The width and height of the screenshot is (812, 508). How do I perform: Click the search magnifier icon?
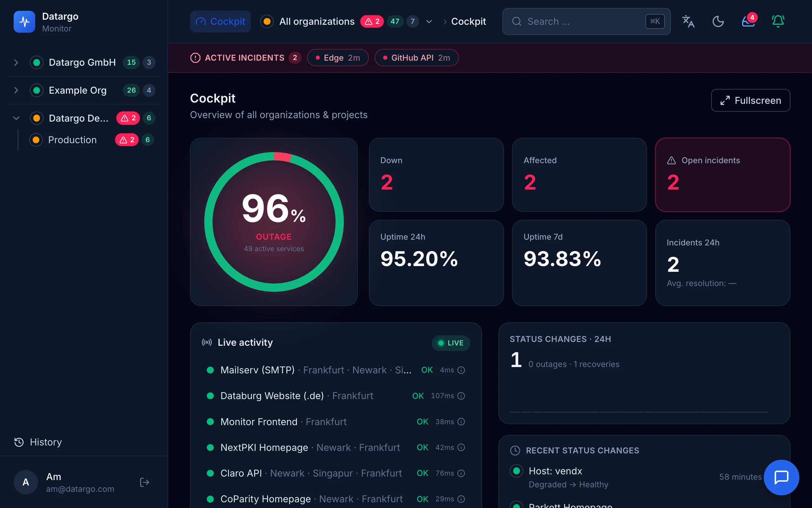[517, 22]
